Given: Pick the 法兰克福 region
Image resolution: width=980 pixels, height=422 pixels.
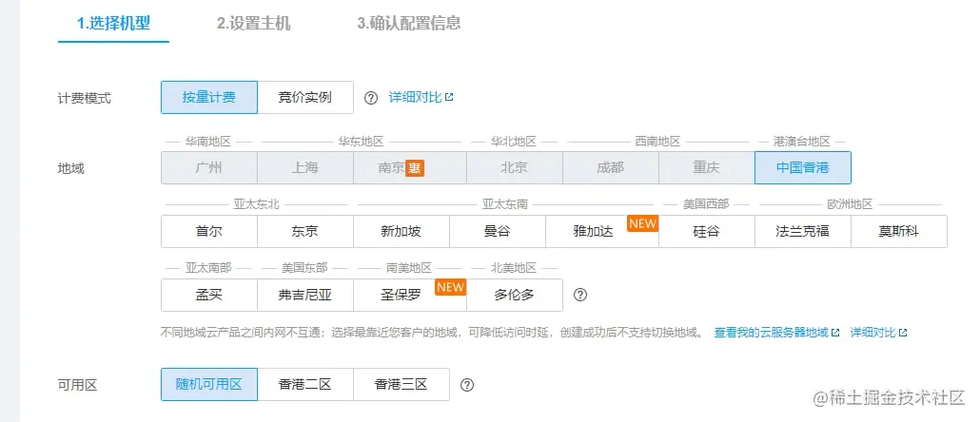Looking at the screenshot, I should [803, 232].
